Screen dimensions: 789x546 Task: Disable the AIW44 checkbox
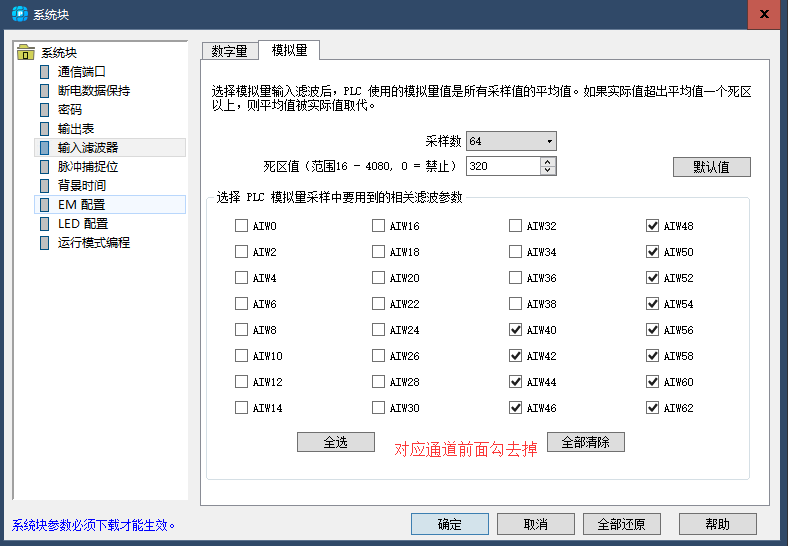click(x=515, y=381)
